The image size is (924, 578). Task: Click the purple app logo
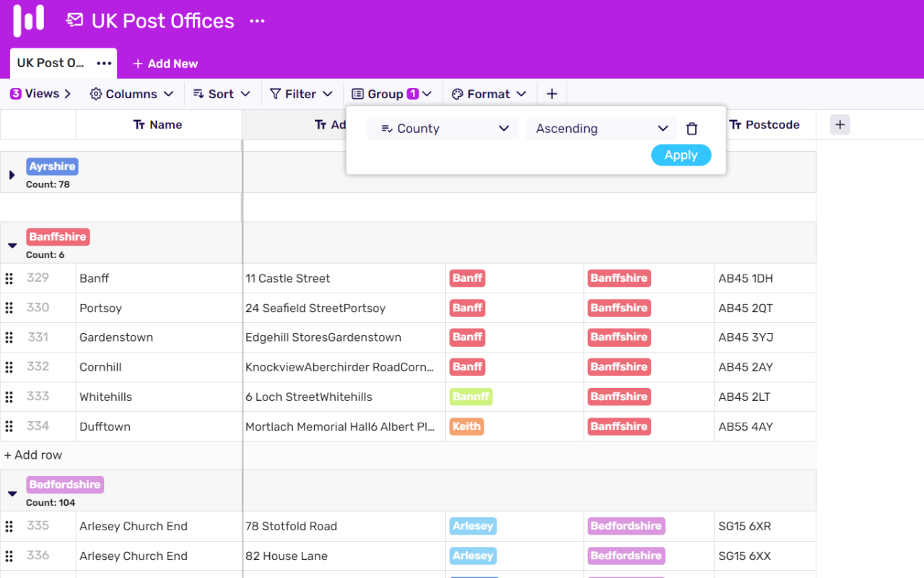[29, 21]
